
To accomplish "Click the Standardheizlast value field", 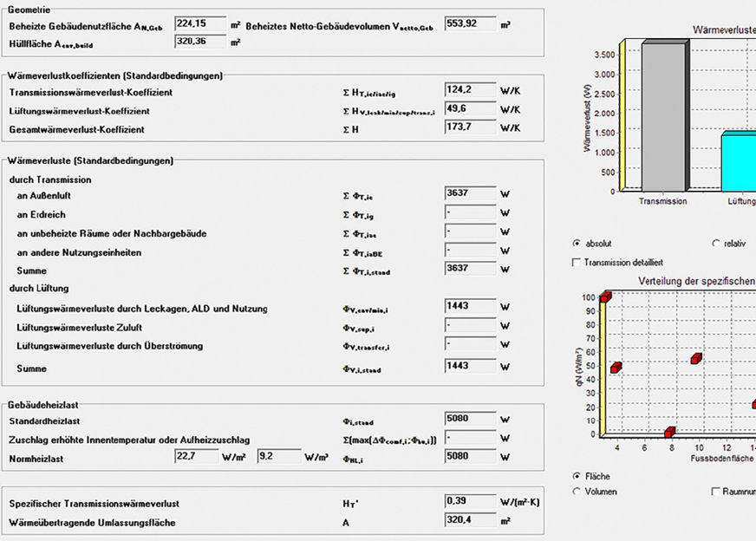I will pyautogui.click(x=470, y=419).
